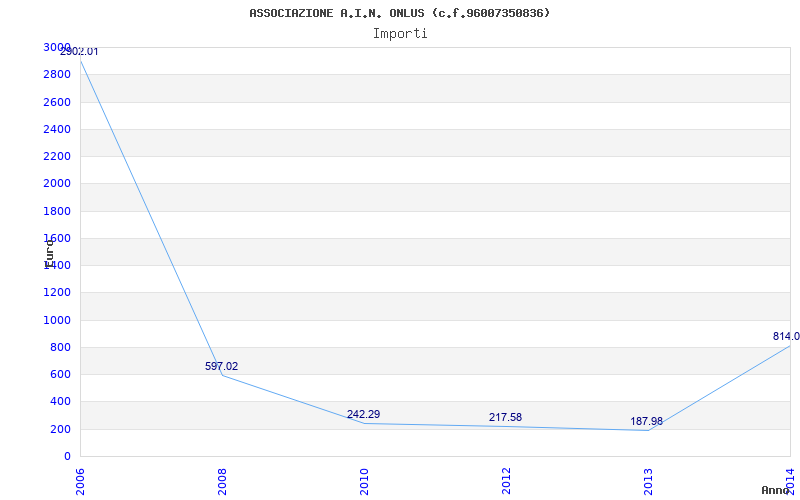Screen dimensions: 800x500
Task: Click the 1200 y-axis tick label
Action: point(57,293)
